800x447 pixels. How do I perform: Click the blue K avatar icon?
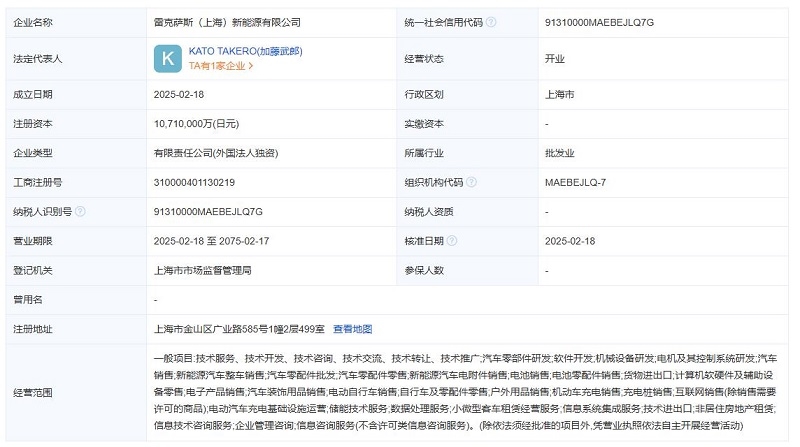[x=168, y=59]
